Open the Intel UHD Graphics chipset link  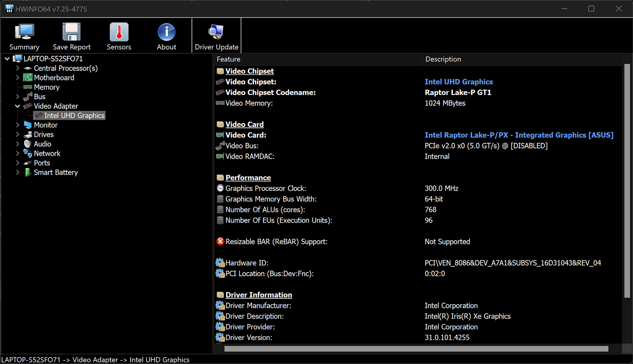tap(459, 82)
